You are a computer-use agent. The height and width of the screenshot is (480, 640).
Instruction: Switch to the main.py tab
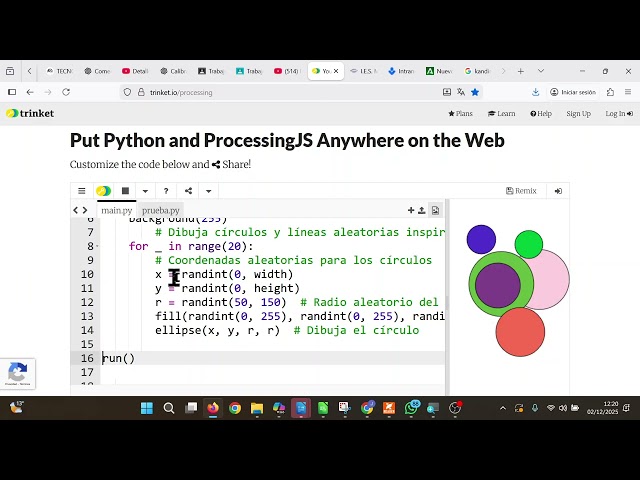coord(117,210)
